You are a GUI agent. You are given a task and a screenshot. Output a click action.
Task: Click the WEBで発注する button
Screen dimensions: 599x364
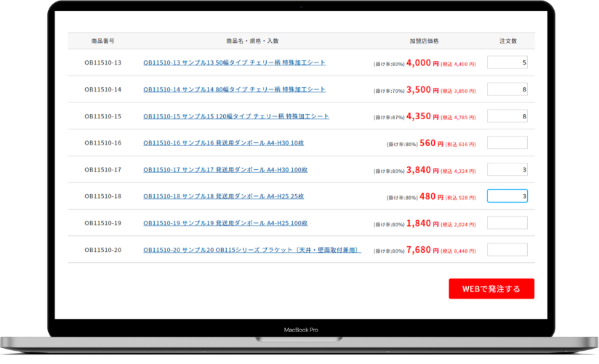point(491,288)
